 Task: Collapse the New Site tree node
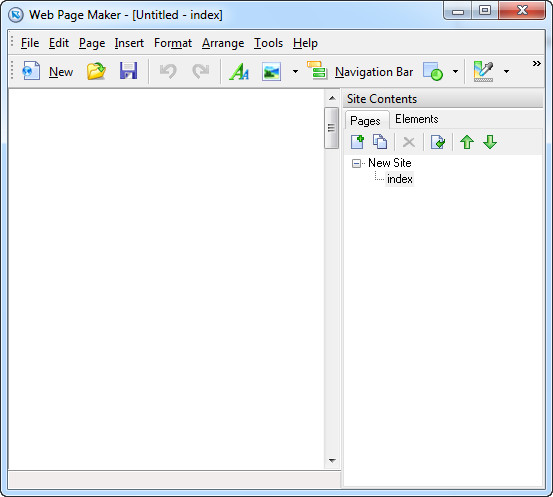pyautogui.click(x=356, y=163)
